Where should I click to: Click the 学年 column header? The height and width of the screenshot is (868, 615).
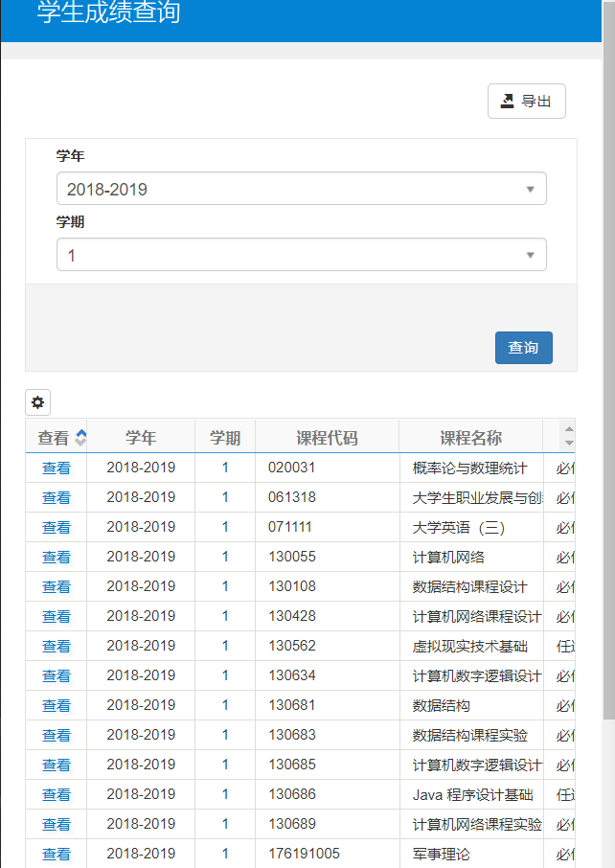click(141, 438)
